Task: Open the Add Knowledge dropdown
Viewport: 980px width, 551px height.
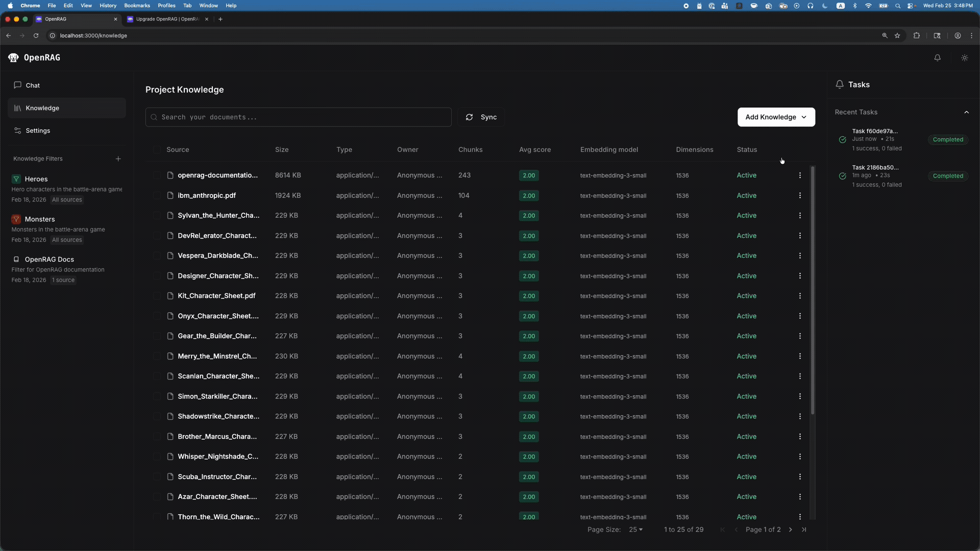Action: point(776,117)
